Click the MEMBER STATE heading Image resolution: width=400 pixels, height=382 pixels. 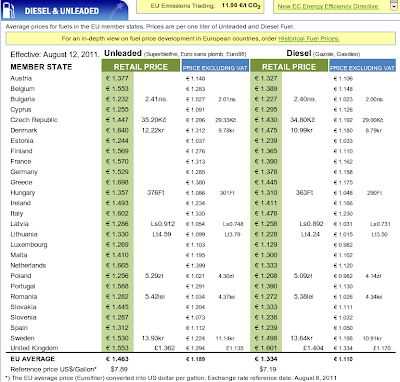point(41,67)
